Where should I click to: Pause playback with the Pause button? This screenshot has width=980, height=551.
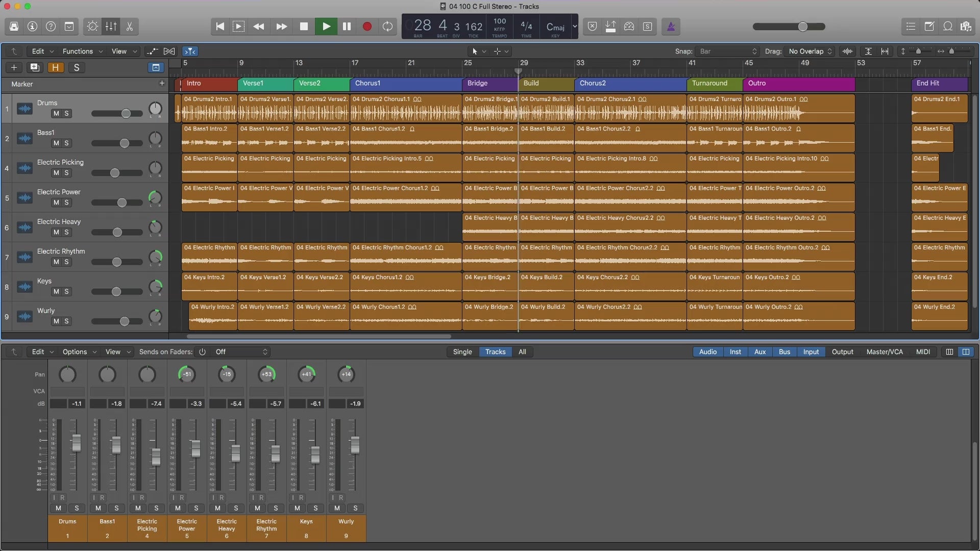(x=347, y=27)
